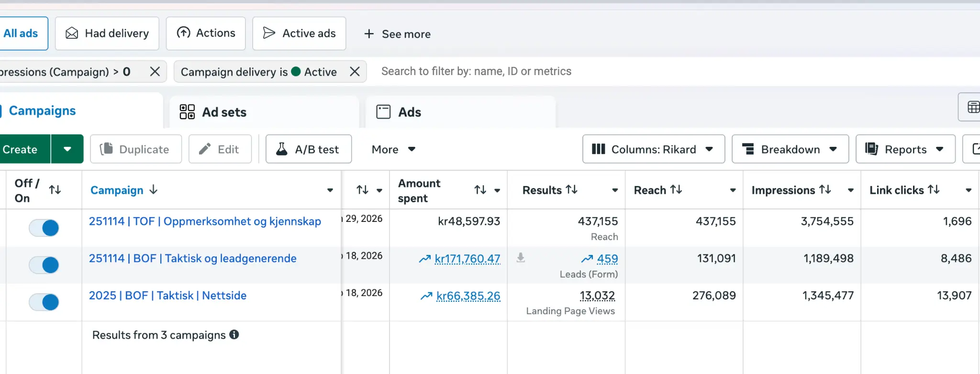Click the Create campaign button
This screenshot has width=980, height=374.
[x=24, y=149]
